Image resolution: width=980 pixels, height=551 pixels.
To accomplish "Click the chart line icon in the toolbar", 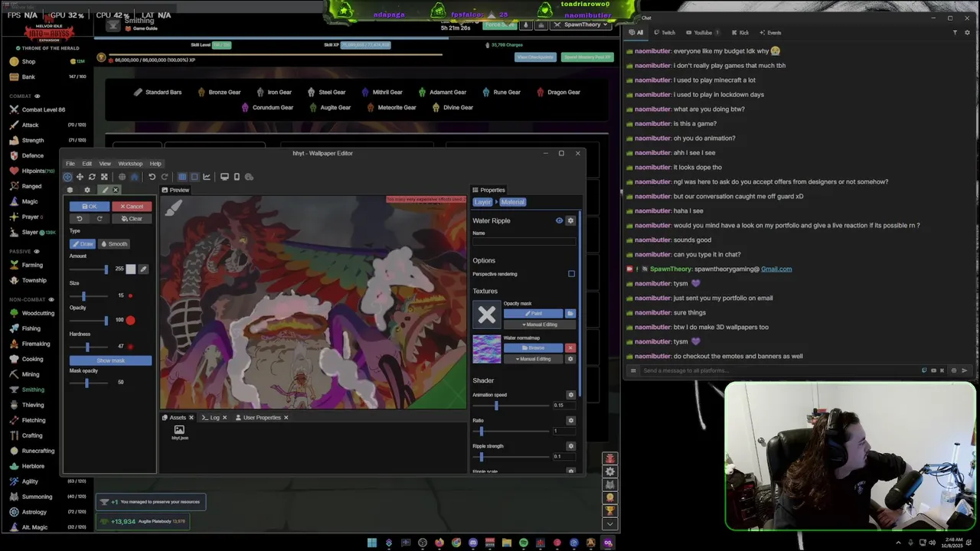I will pos(207,177).
